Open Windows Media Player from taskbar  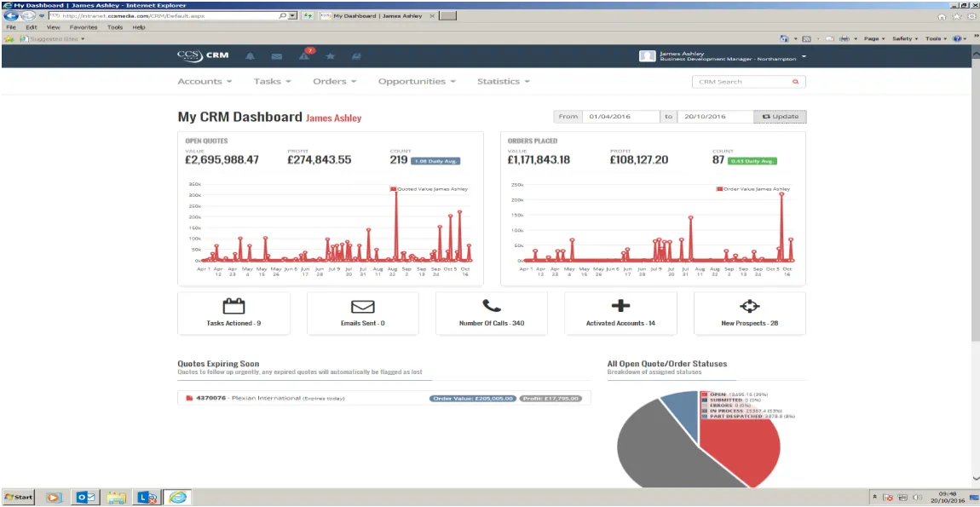[x=55, y=498]
